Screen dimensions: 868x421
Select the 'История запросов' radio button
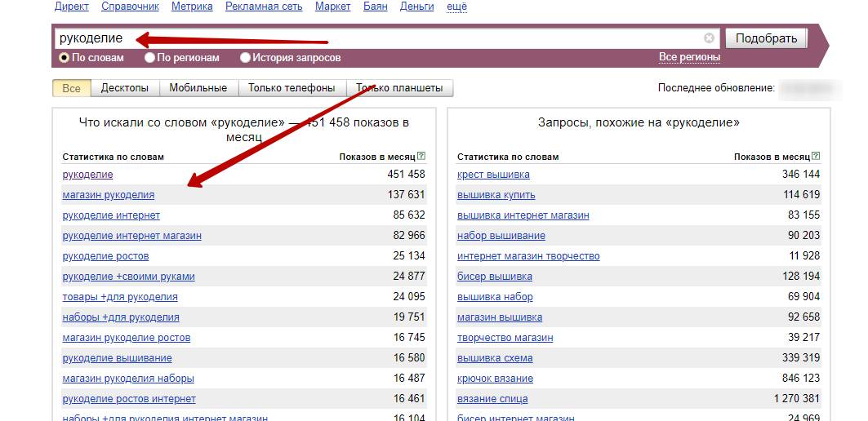[x=245, y=58]
